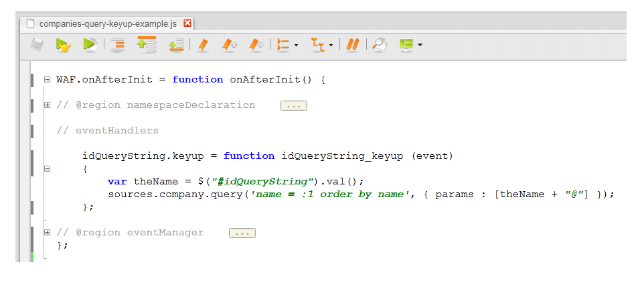Click the Save file icon
Image resolution: width=644 pixels, height=283 pixels.
[37, 45]
